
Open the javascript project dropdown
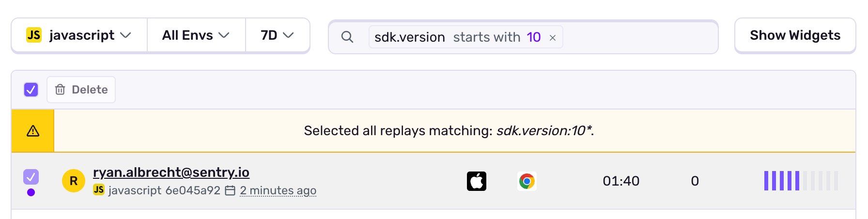click(x=79, y=35)
